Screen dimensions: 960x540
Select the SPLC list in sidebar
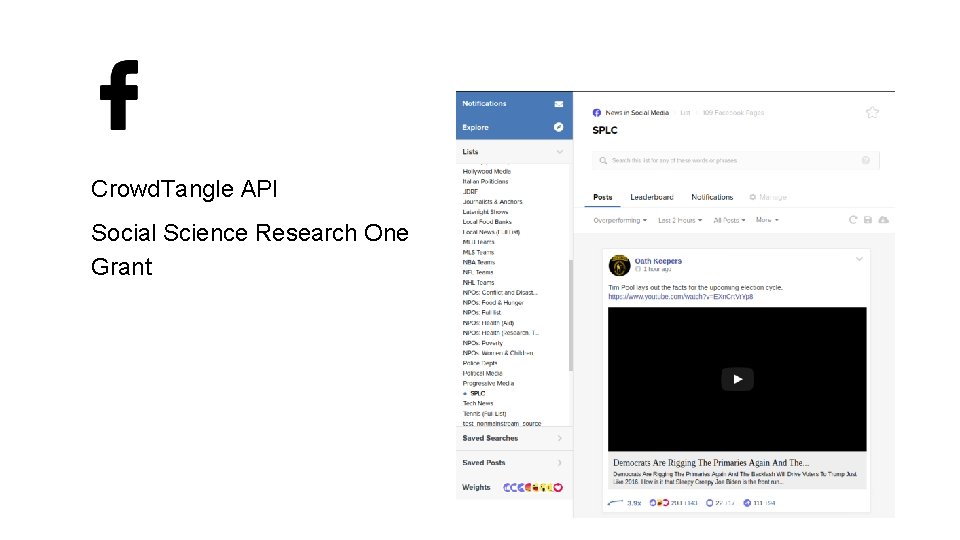tap(478, 394)
